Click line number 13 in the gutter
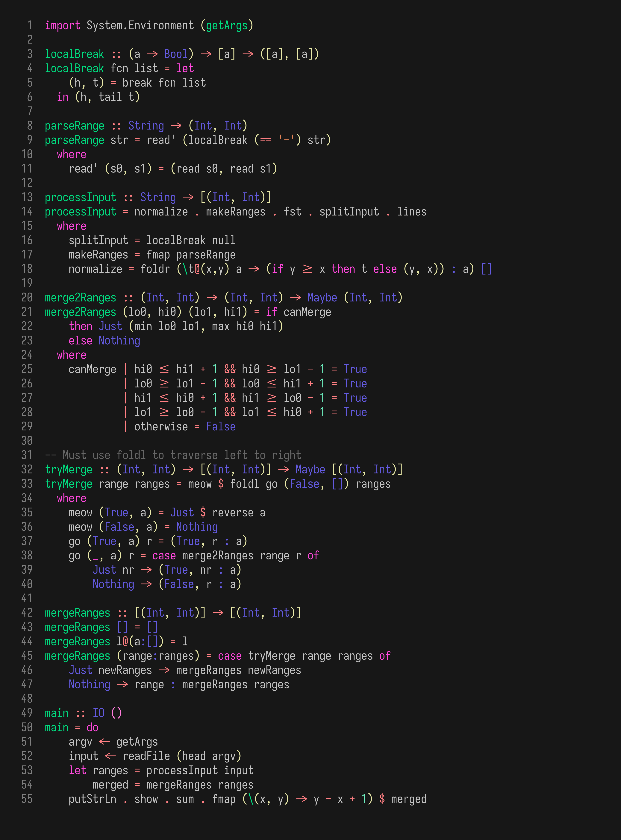The width and height of the screenshot is (621, 840). pos(27,197)
